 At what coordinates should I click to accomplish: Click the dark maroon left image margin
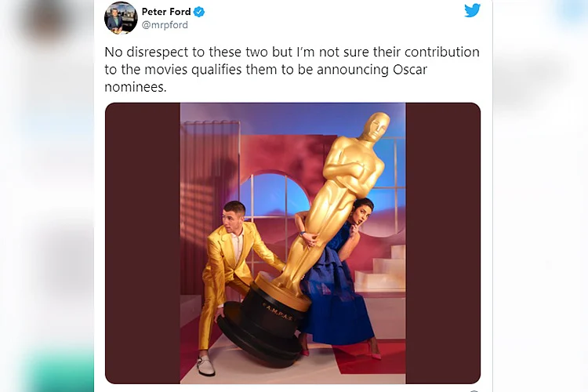pos(143,243)
